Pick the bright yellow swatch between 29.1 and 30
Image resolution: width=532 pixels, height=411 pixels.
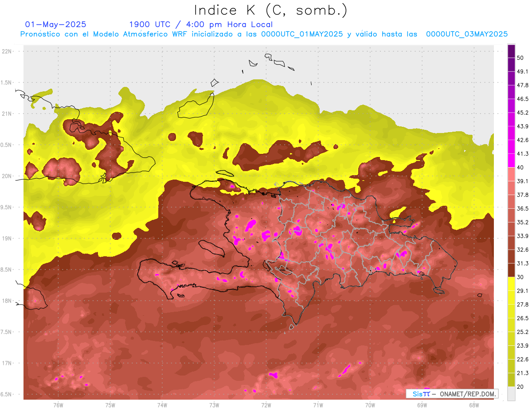pos(511,284)
